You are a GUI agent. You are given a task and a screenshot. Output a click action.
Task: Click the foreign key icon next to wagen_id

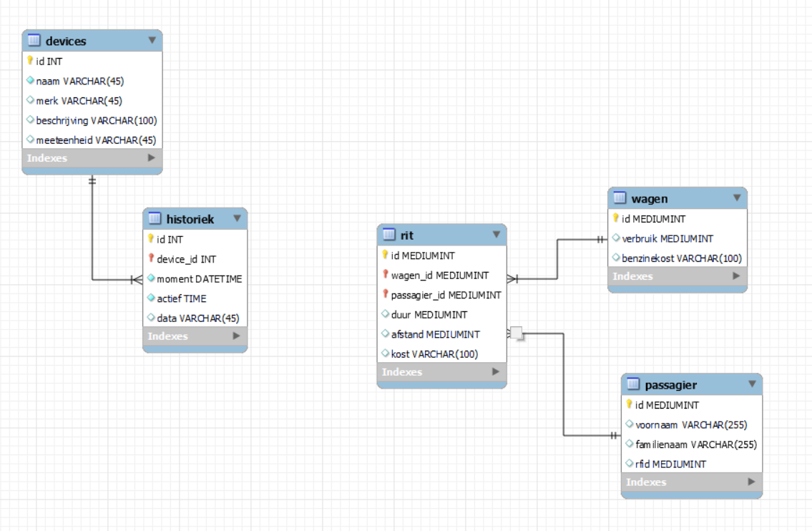click(x=386, y=275)
